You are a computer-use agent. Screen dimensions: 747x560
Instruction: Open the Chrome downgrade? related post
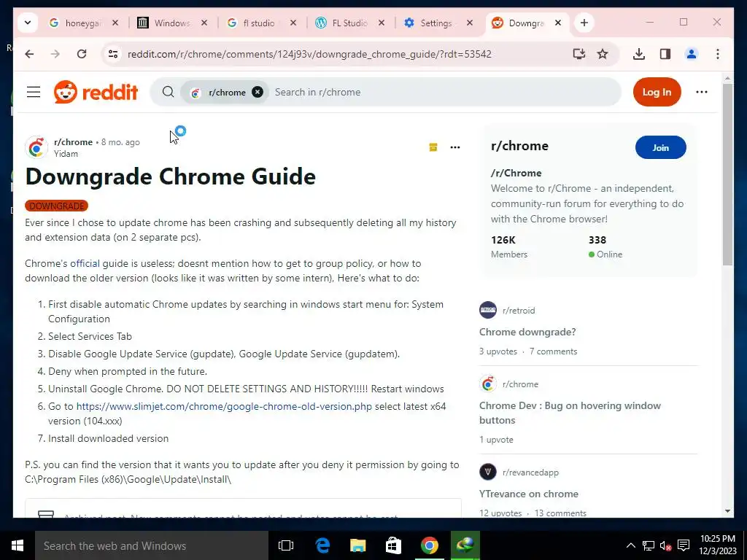click(x=527, y=332)
